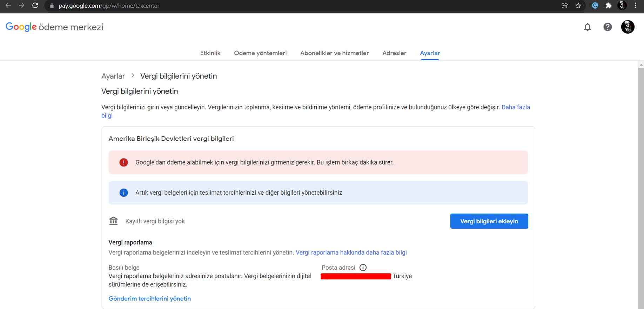Reload the page with the refresh icon
This screenshot has width=644, height=309.
point(35,6)
